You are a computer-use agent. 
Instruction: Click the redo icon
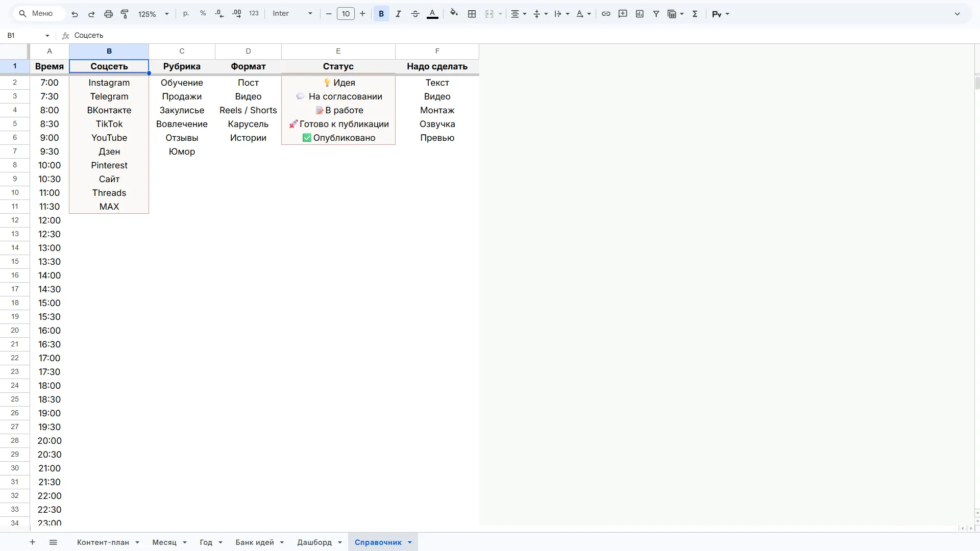point(91,14)
